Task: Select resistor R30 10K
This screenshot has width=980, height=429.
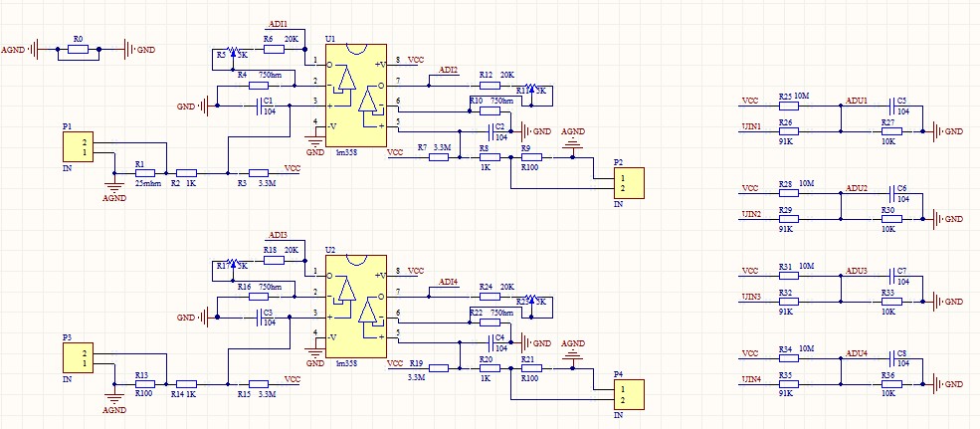Action: point(891,219)
